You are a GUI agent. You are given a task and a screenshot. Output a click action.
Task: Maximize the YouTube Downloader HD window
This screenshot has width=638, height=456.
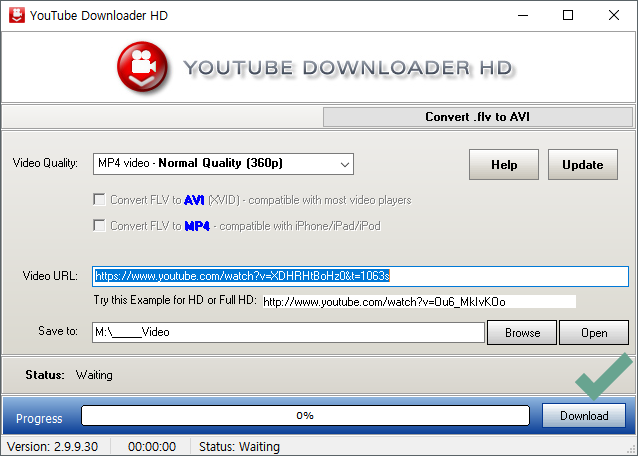(568, 15)
